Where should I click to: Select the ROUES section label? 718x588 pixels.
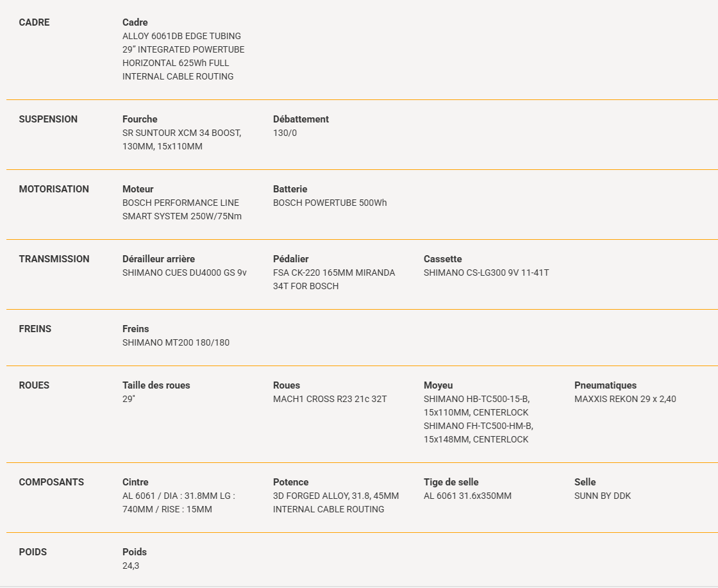tap(34, 385)
